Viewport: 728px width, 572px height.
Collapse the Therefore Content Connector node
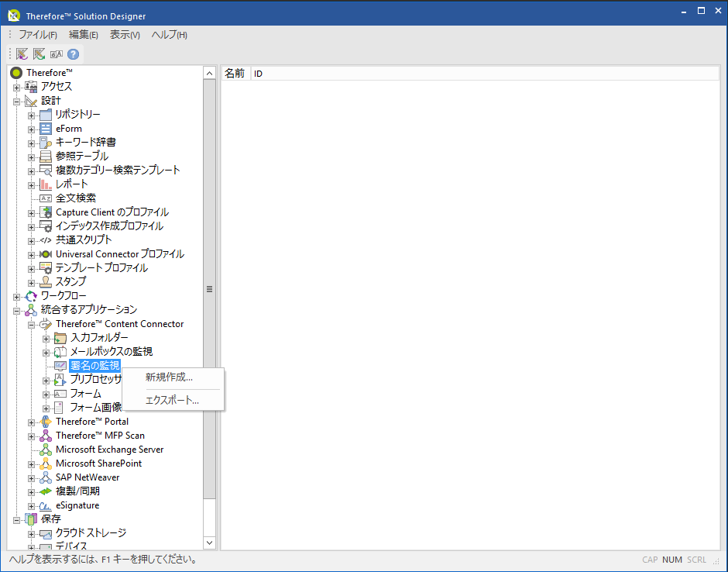point(32,325)
